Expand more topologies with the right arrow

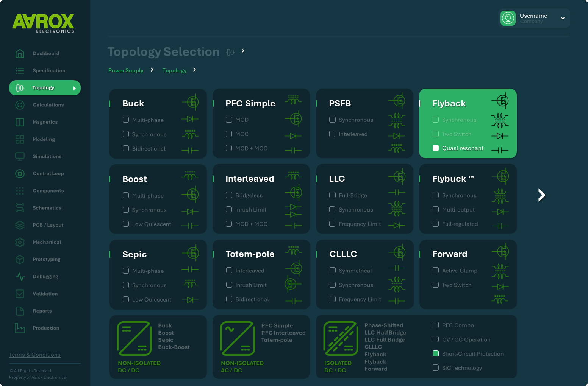[541, 195]
